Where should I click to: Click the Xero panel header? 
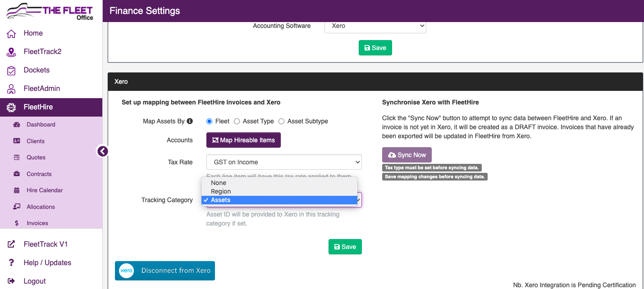coord(375,81)
